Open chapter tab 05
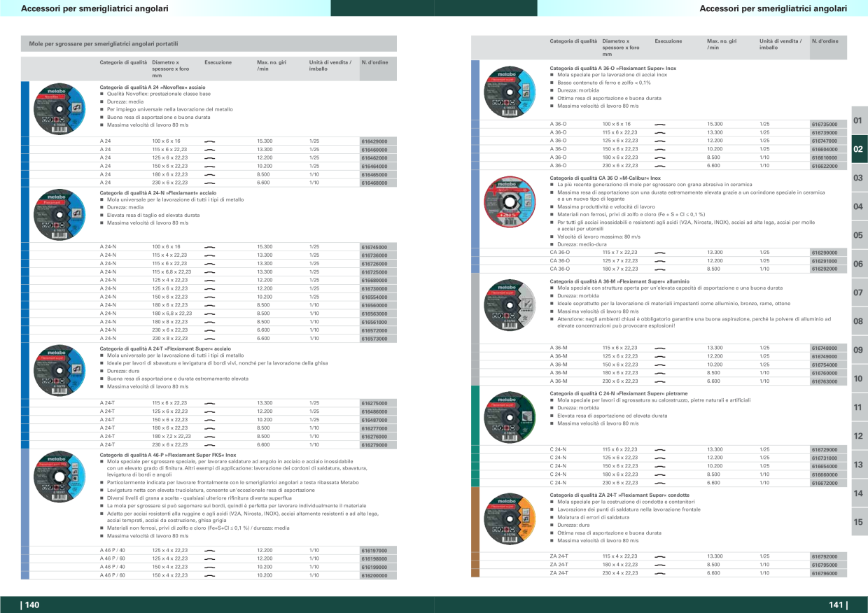 [859, 236]
